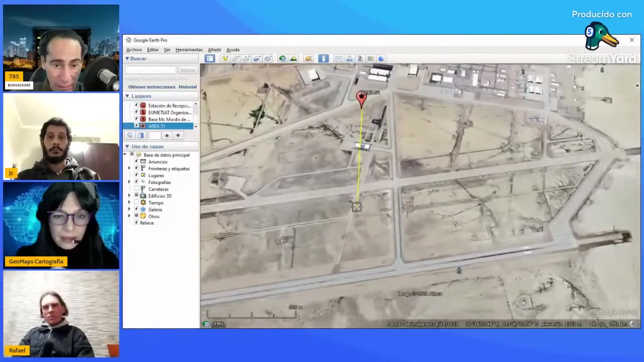This screenshot has height=362, width=644.
Task: Click into the Buscar search input field
Action: point(150,70)
